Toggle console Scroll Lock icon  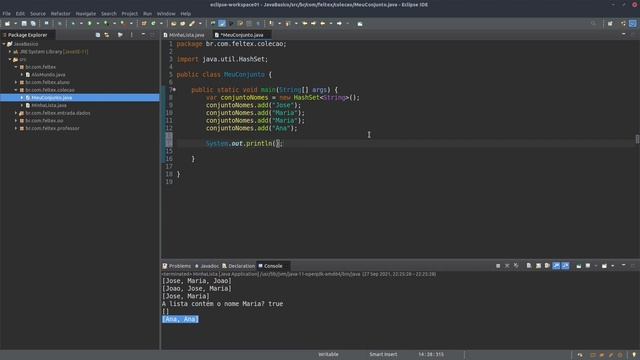tap(538, 266)
